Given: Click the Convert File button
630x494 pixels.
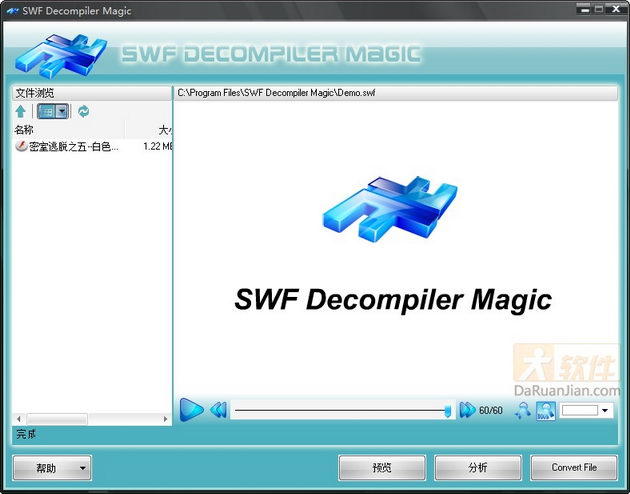Looking at the screenshot, I should 574,467.
